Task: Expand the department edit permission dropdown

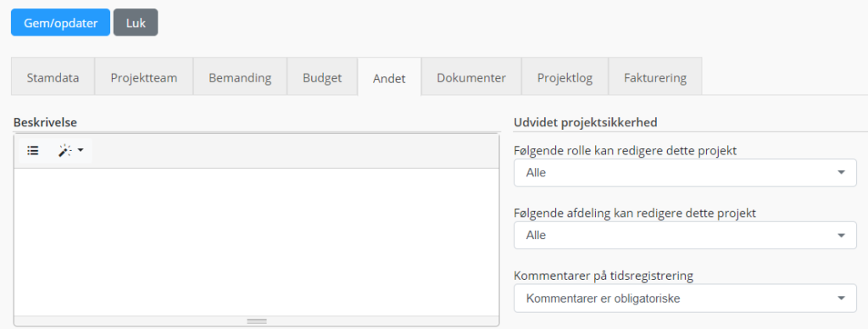Action: pyautogui.click(x=685, y=236)
